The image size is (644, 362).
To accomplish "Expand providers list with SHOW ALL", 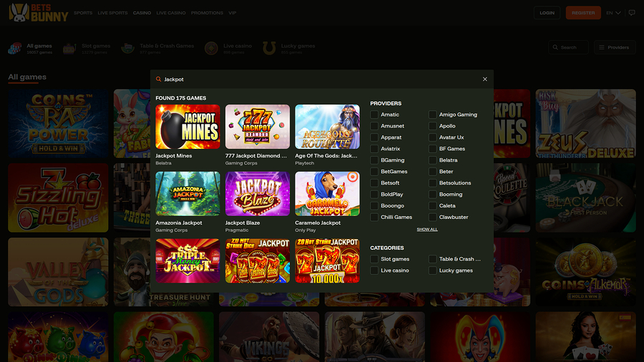I will pyautogui.click(x=427, y=230).
